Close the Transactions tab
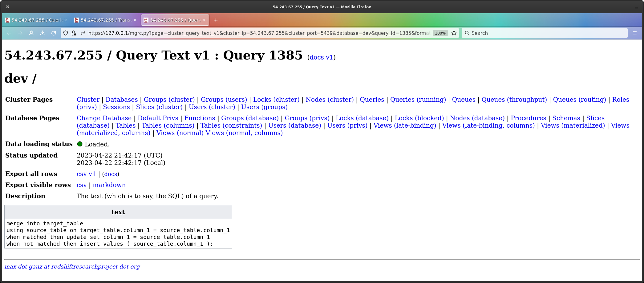Screen dimensions: 644x283 point(135,20)
